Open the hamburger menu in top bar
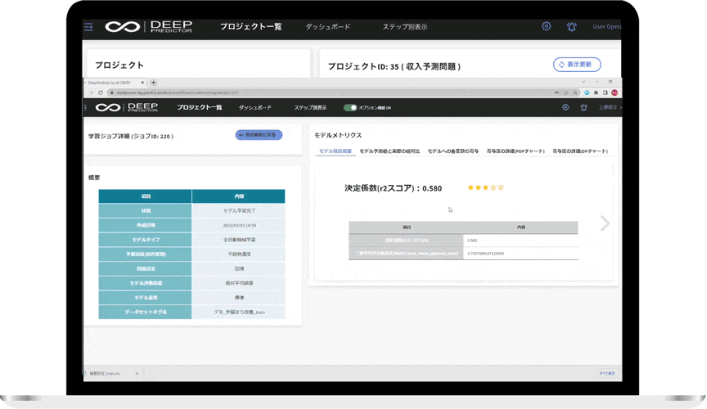Image resolution: width=707 pixels, height=409 pixels. point(89,27)
